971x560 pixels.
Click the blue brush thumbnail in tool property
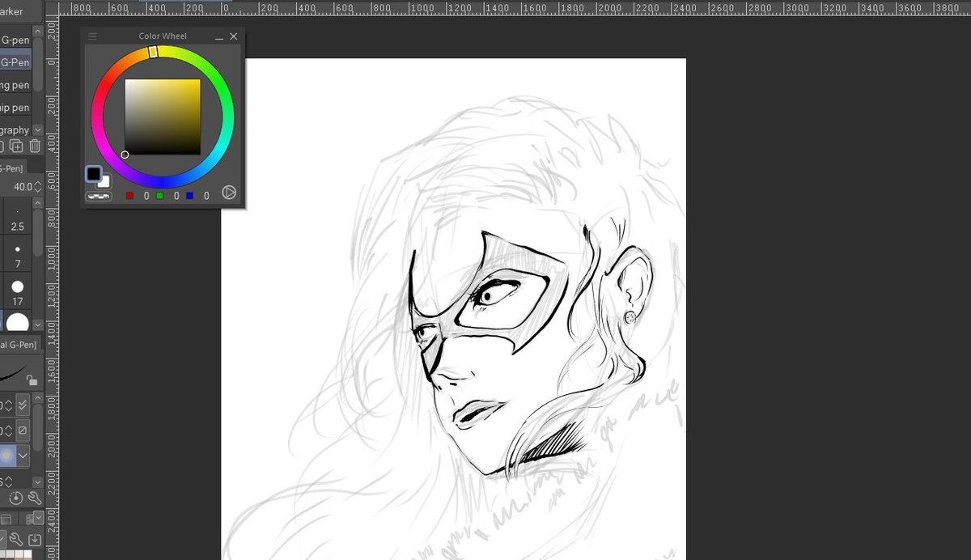[x=7, y=456]
